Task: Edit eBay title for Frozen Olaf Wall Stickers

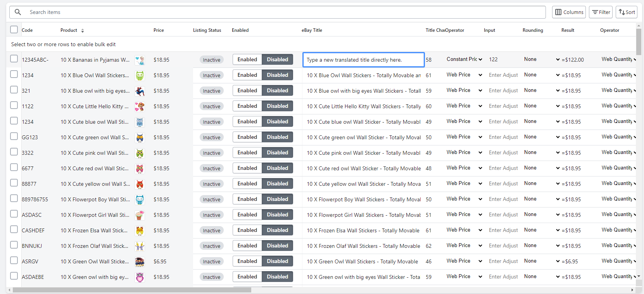Action: point(363,246)
